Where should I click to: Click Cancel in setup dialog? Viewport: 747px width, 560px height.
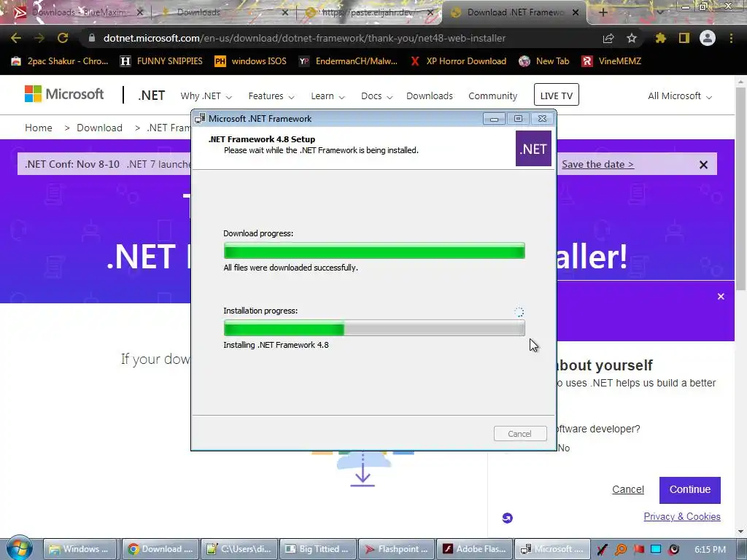[519, 434]
